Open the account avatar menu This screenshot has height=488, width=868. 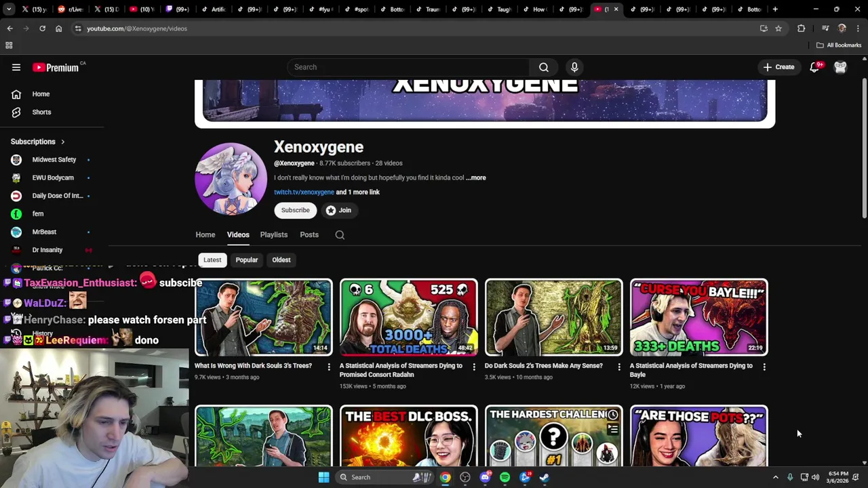(840, 67)
